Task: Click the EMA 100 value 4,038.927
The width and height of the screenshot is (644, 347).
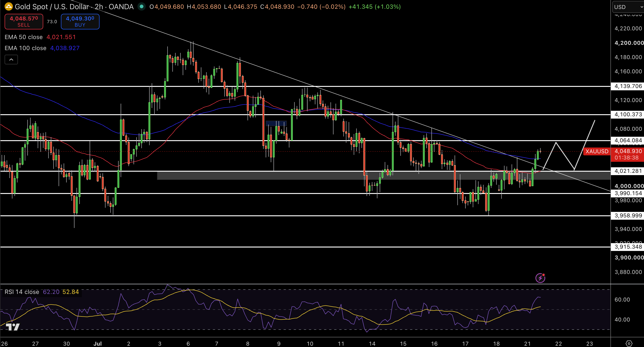Action: click(65, 48)
